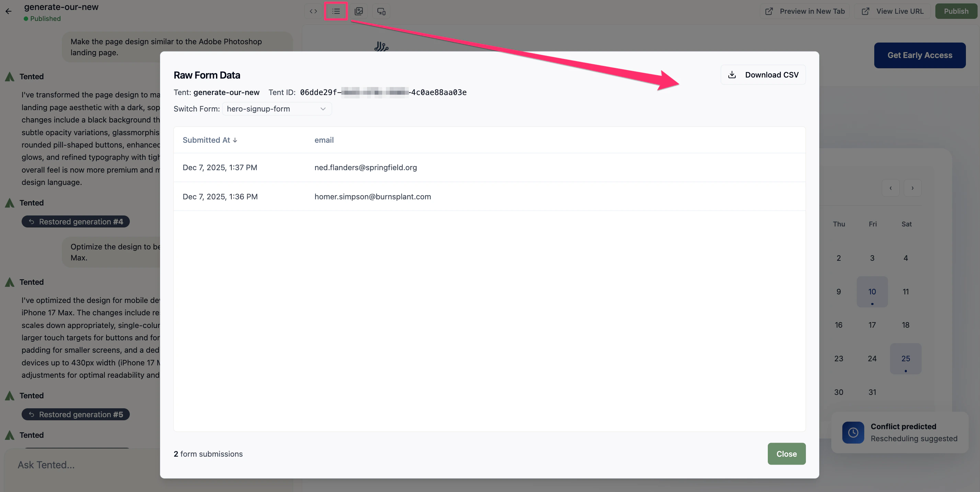Close the Raw Form Data dialog
The height and width of the screenshot is (492, 980).
tap(786, 454)
